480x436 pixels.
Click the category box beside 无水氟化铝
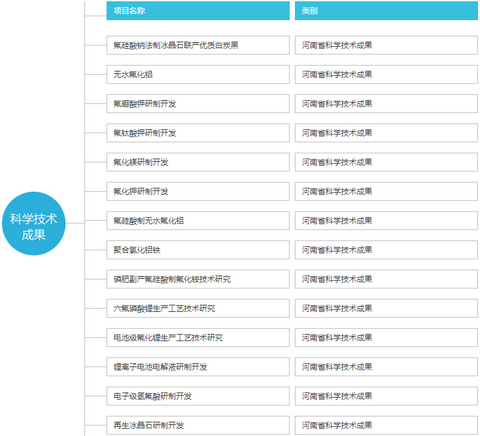tap(386, 74)
